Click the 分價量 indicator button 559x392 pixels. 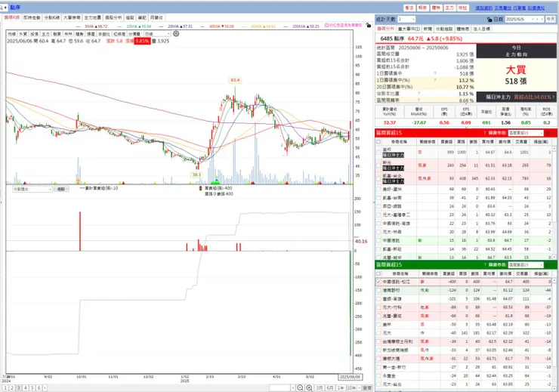(134, 34)
